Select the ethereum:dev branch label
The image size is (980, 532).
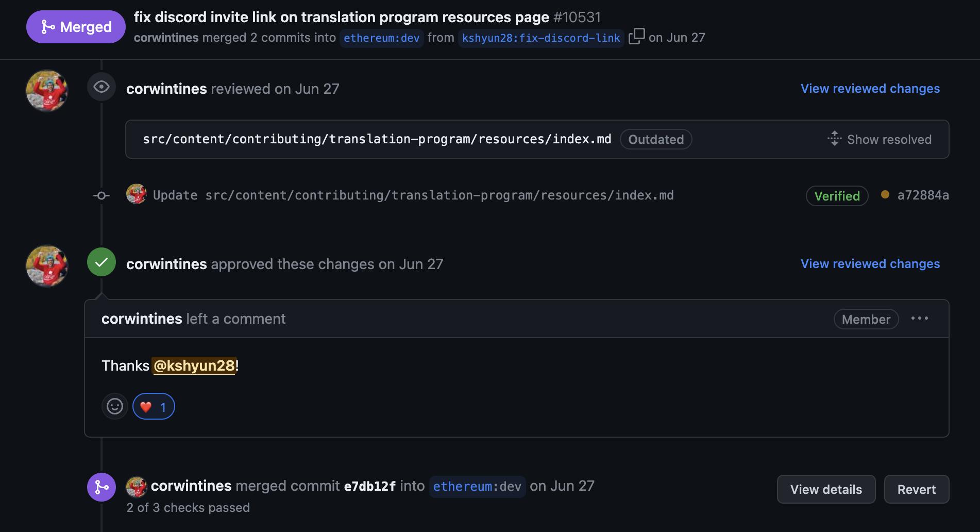click(x=381, y=38)
